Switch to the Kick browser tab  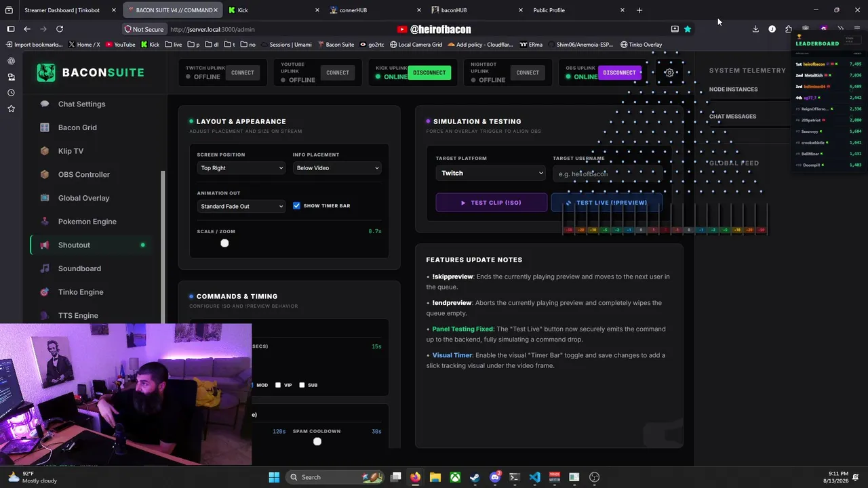point(274,10)
